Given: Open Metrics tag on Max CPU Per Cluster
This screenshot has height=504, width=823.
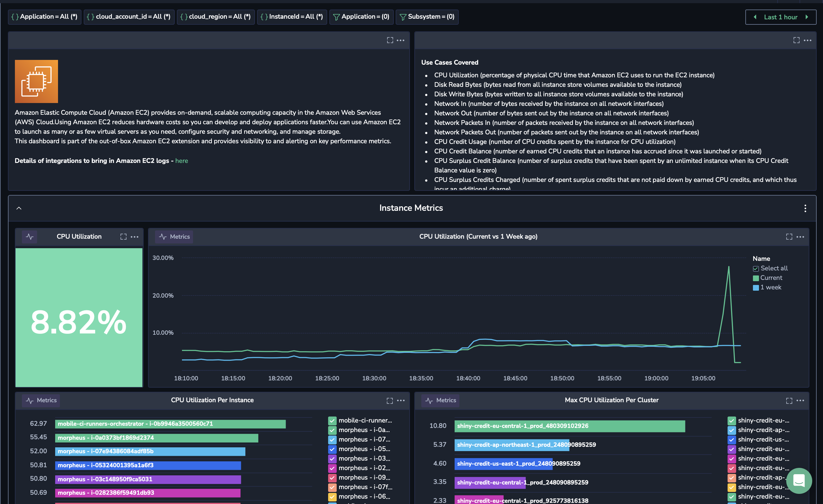Looking at the screenshot, I should (x=440, y=400).
